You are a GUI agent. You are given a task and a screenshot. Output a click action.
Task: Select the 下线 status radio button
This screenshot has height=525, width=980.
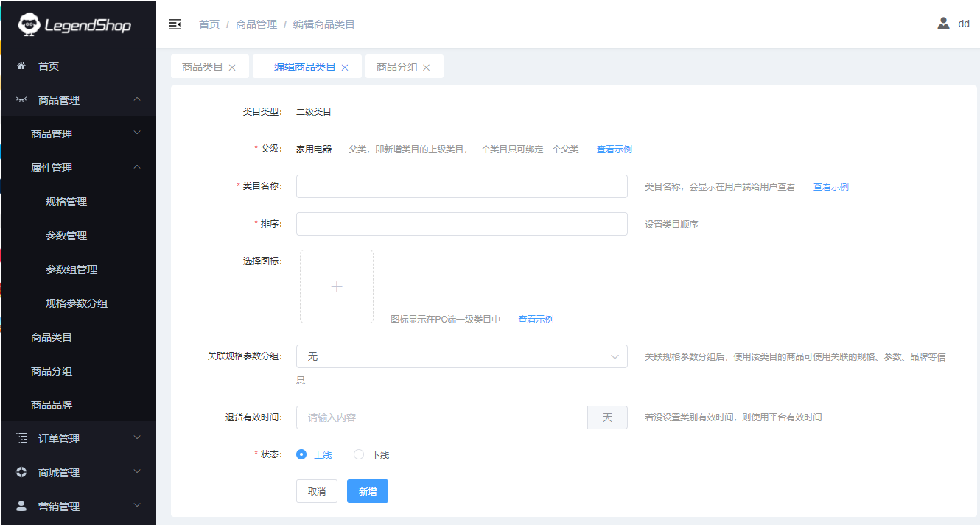tap(359, 454)
